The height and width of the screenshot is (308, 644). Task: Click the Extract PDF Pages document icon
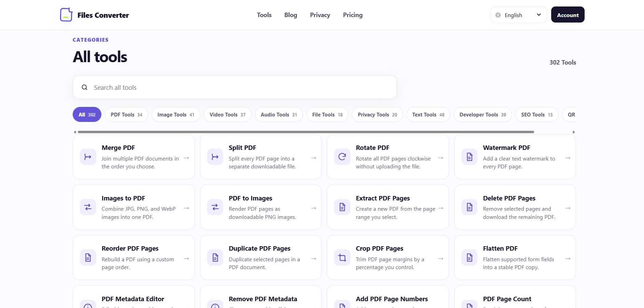pyautogui.click(x=342, y=207)
